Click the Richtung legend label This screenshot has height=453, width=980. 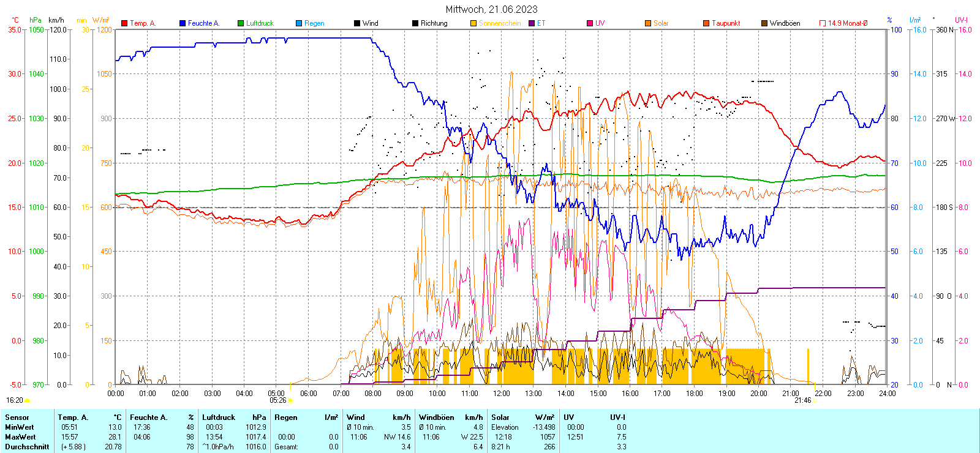tap(434, 23)
